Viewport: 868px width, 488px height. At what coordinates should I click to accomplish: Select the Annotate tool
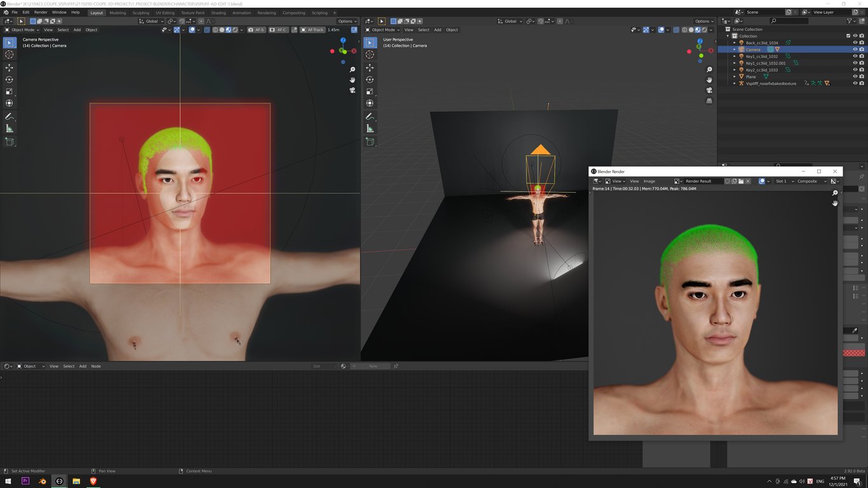(9, 116)
